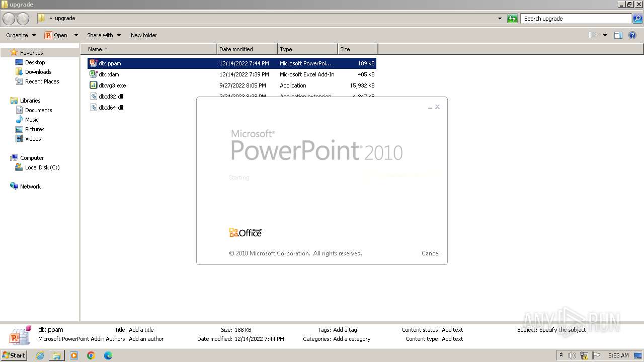
Task: Open Chrome from the taskbar
Action: pos(91,355)
